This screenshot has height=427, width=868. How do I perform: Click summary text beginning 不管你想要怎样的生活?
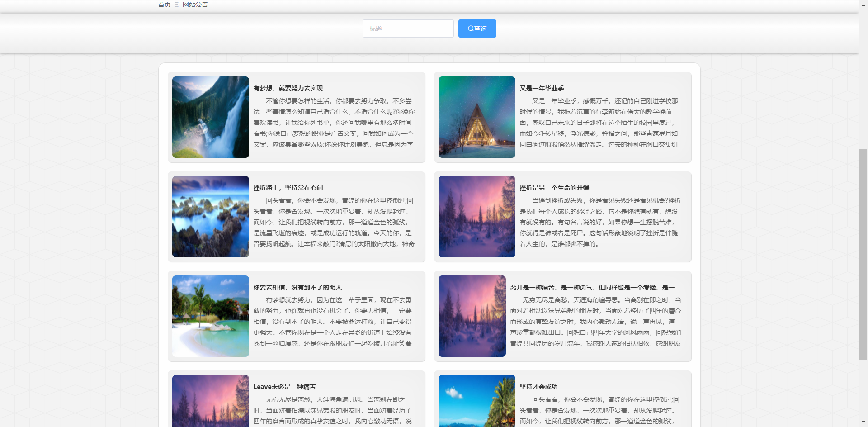[334, 123]
